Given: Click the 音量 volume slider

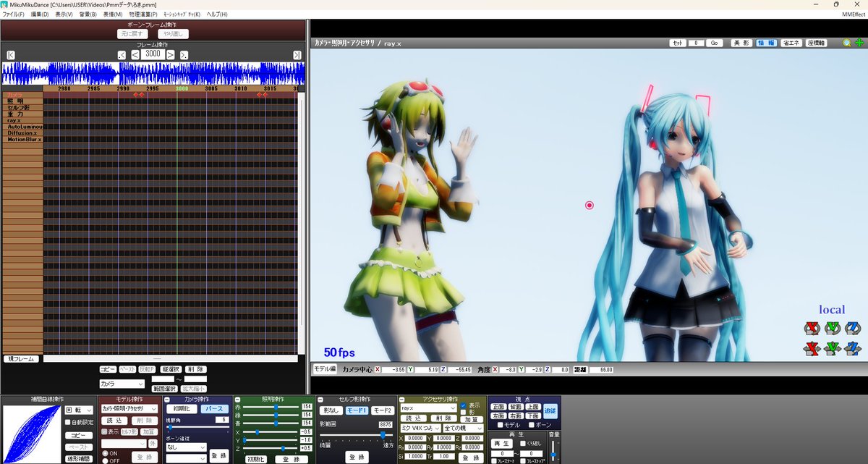Looking at the screenshot, I should click(553, 452).
